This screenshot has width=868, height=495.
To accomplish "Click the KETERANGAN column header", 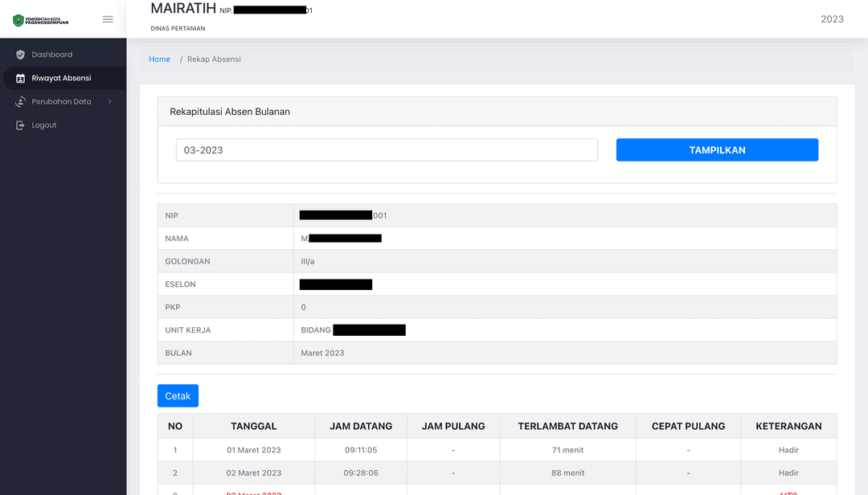I will point(789,427).
